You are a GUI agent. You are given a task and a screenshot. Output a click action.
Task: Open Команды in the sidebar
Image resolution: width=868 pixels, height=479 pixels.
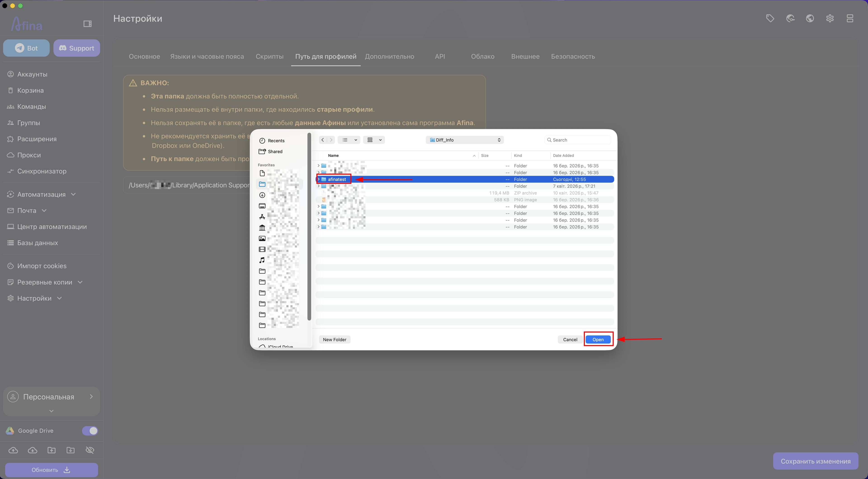[31, 107]
